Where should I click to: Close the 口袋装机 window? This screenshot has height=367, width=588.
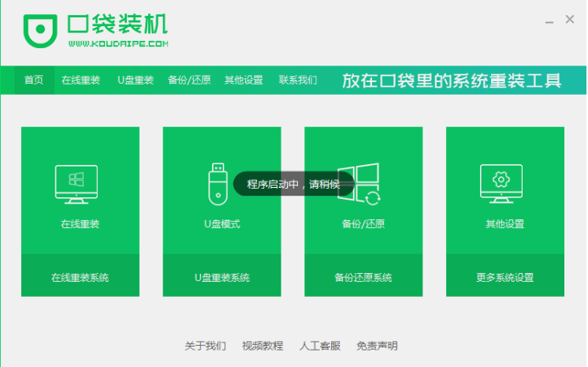[x=570, y=19]
